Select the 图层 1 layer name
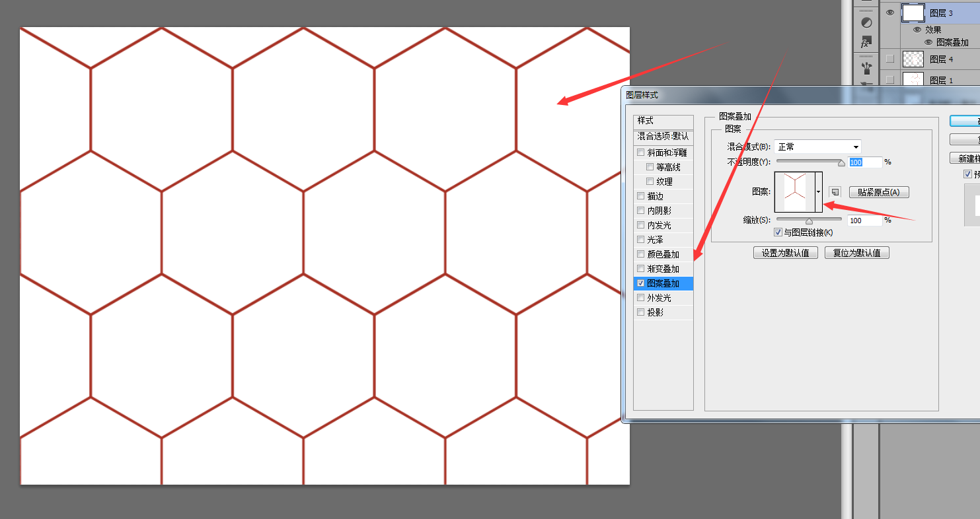 (942, 81)
